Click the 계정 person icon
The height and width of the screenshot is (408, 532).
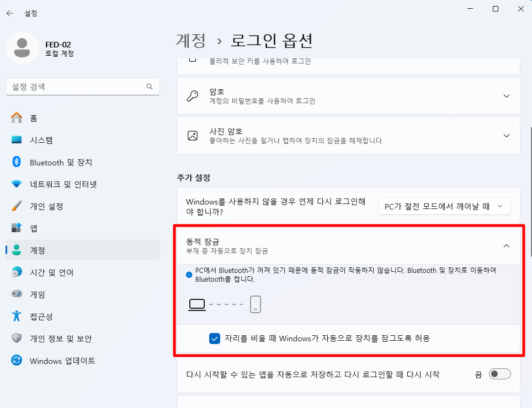coord(17,250)
